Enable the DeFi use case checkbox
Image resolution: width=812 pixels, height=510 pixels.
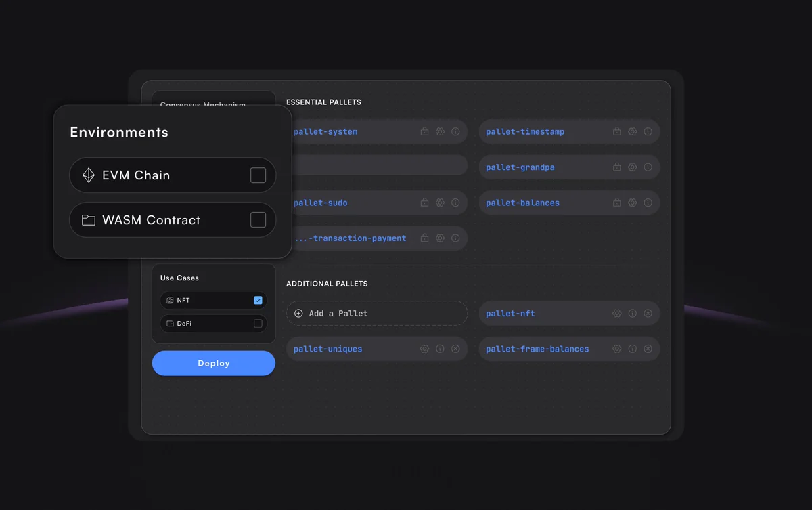(x=258, y=324)
